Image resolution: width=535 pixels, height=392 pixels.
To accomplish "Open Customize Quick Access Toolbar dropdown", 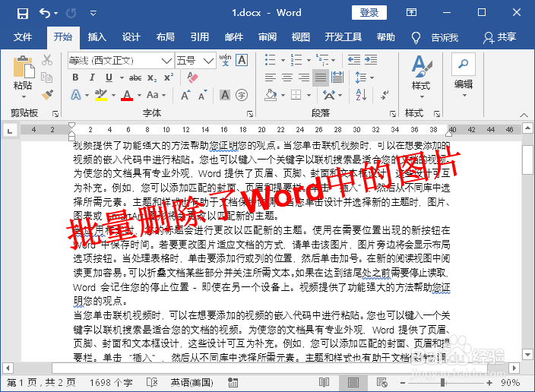I will pos(93,14).
